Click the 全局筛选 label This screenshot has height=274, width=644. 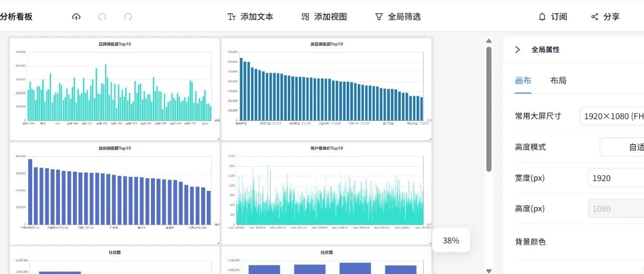[404, 17]
